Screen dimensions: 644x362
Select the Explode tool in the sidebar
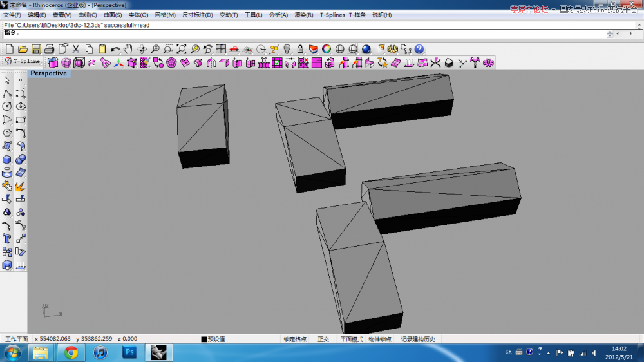[20, 186]
